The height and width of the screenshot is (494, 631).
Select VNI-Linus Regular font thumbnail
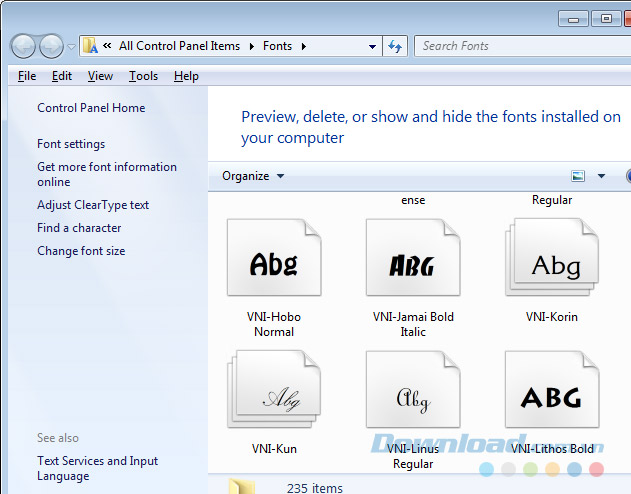pyautogui.click(x=413, y=389)
